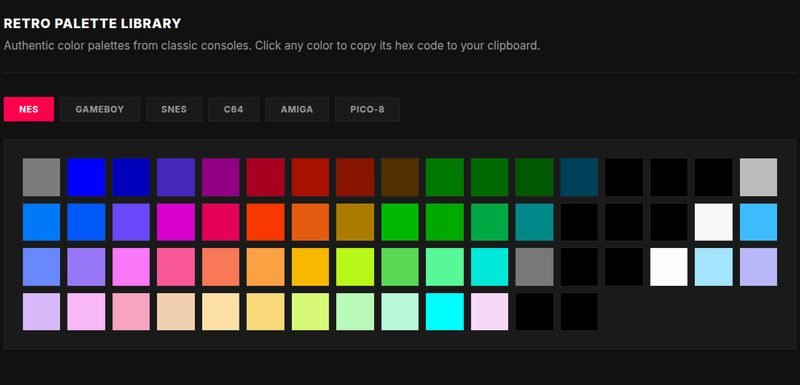The image size is (800, 385).
Task: Pick the peach beige swatch in the fourth row
Action: point(176,312)
